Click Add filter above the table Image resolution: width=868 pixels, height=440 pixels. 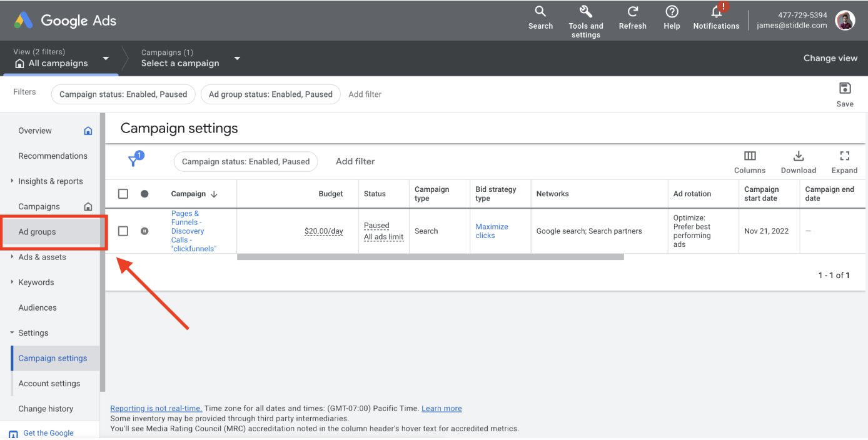pyautogui.click(x=355, y=161)
